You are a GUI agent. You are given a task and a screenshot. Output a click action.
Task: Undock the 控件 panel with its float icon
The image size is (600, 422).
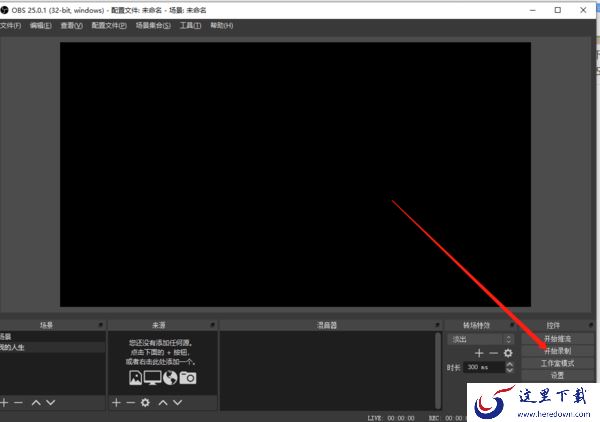pos(591,325)
